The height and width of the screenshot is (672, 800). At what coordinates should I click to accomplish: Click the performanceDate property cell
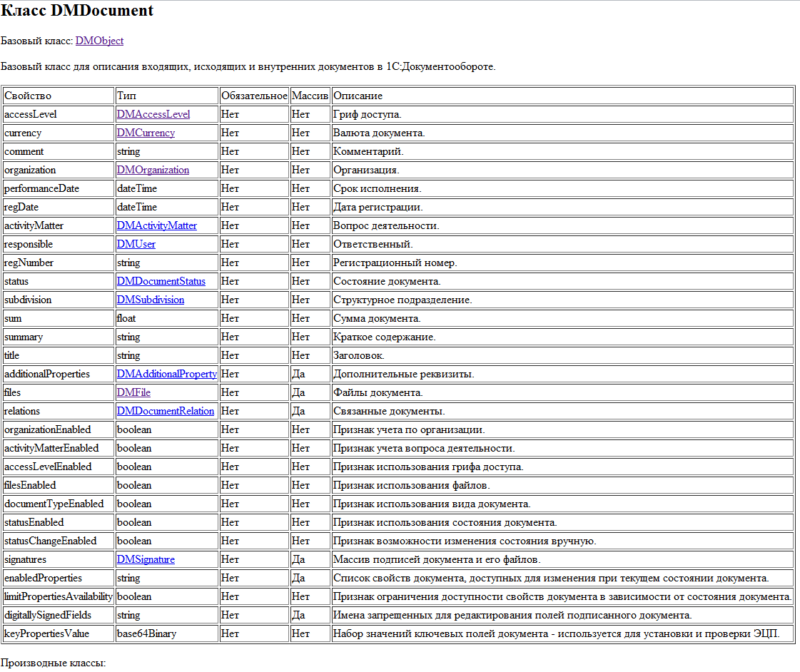(x=59, y=188)
